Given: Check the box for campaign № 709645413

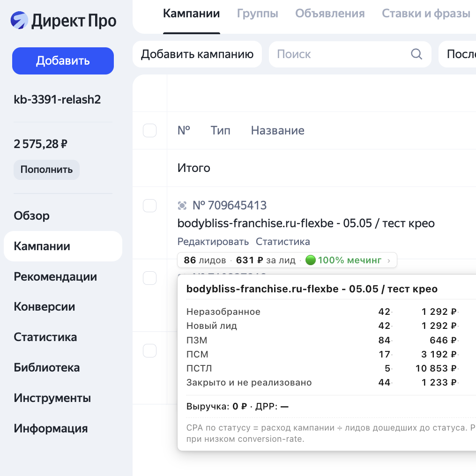Looking at the screenshot, I should tap(149, 206).
